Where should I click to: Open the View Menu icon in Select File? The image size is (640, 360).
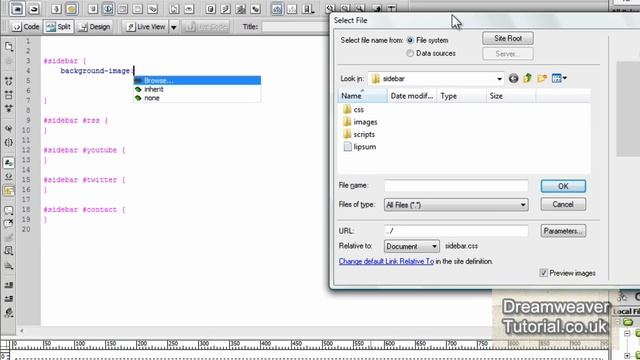pos(559,78)
